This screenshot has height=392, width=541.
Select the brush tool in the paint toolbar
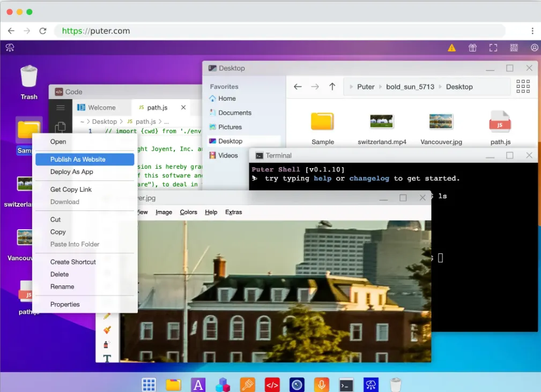106,329
